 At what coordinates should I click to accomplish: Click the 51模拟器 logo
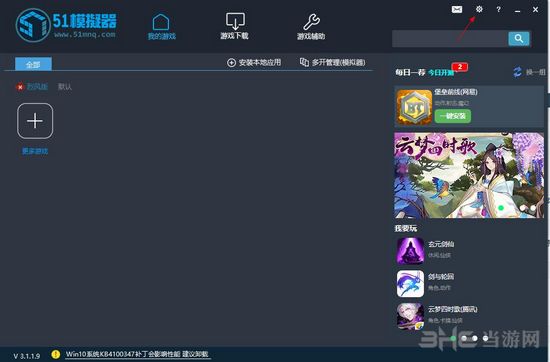pyautogui.click(x=66, y=25)
